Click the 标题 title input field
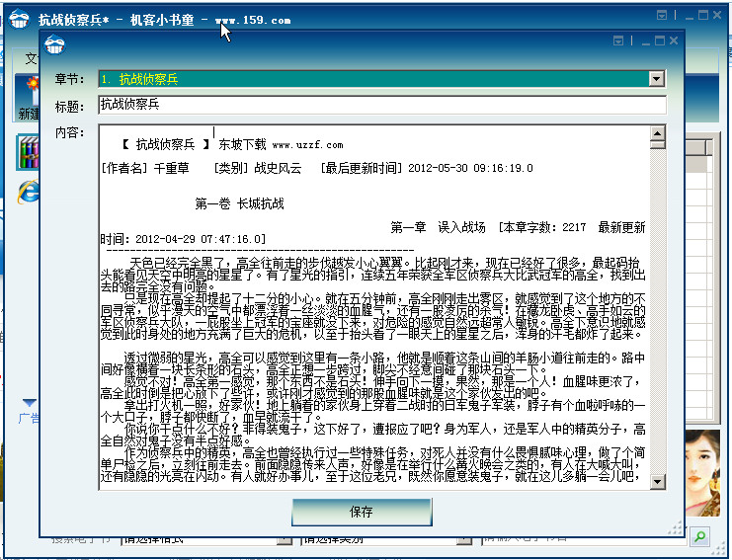This screenshot has height=560, width=732. [x=382, y=105]
